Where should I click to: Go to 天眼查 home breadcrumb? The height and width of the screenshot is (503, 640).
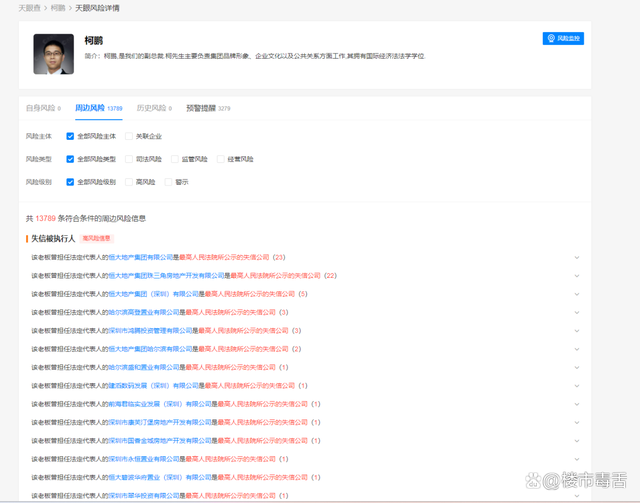pyautogui.click(x=29, y=8)
